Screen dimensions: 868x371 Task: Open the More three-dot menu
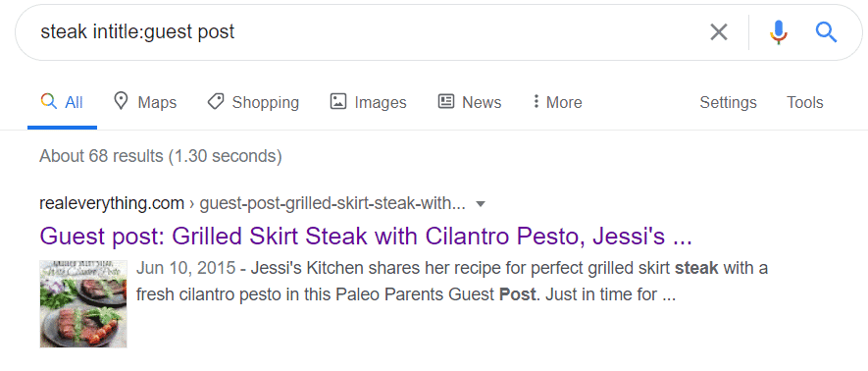[x=558, y=102]
